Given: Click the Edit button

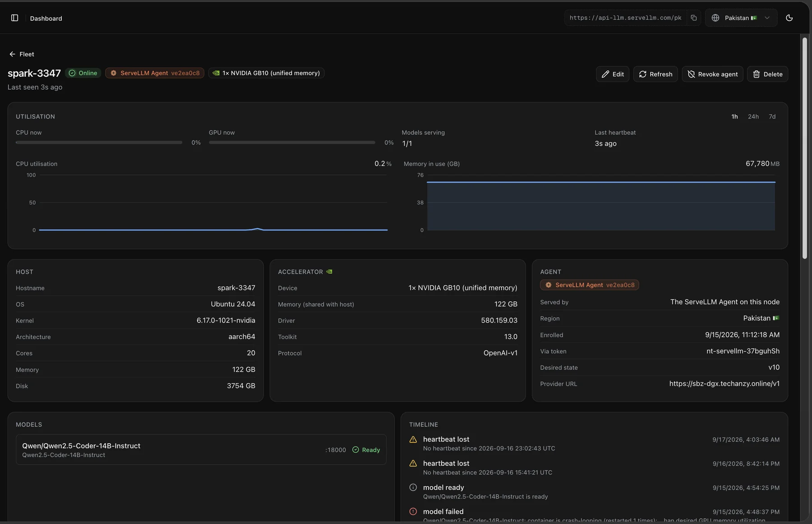Looking at the screenshot, I should (613, 74).
